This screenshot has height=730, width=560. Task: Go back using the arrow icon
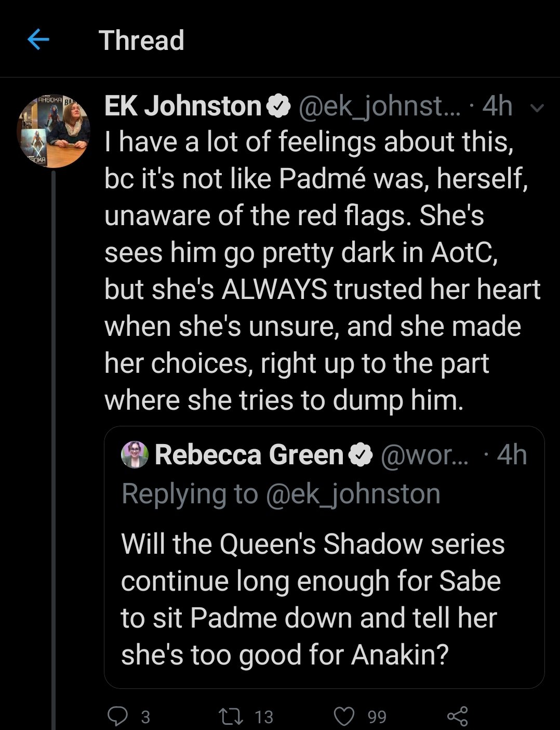(38, 39)
